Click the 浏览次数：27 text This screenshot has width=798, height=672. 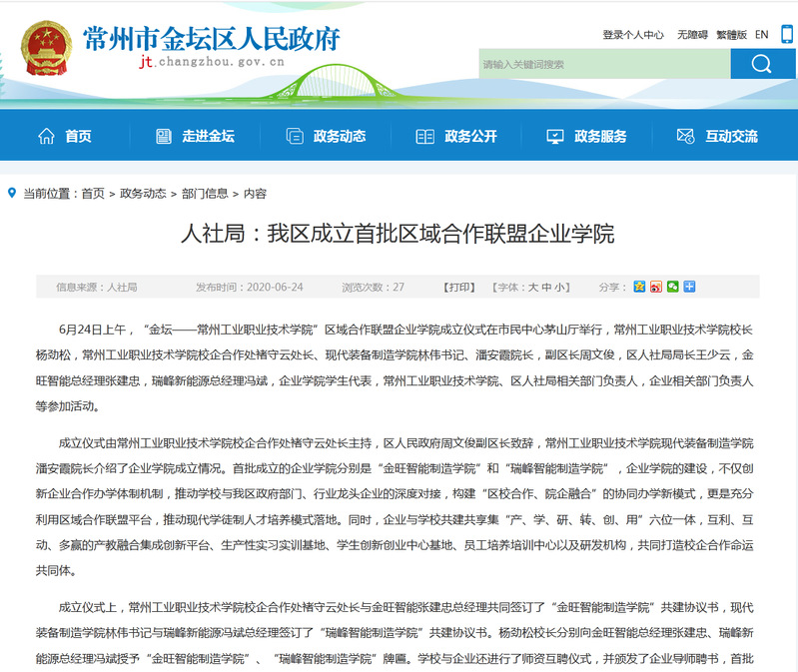[x=374, y=287]
